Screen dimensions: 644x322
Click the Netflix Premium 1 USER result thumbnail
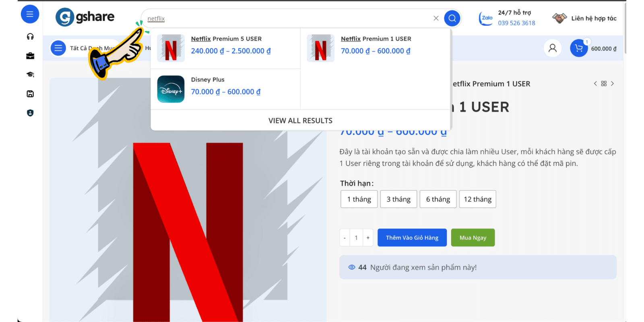point(321,48)
